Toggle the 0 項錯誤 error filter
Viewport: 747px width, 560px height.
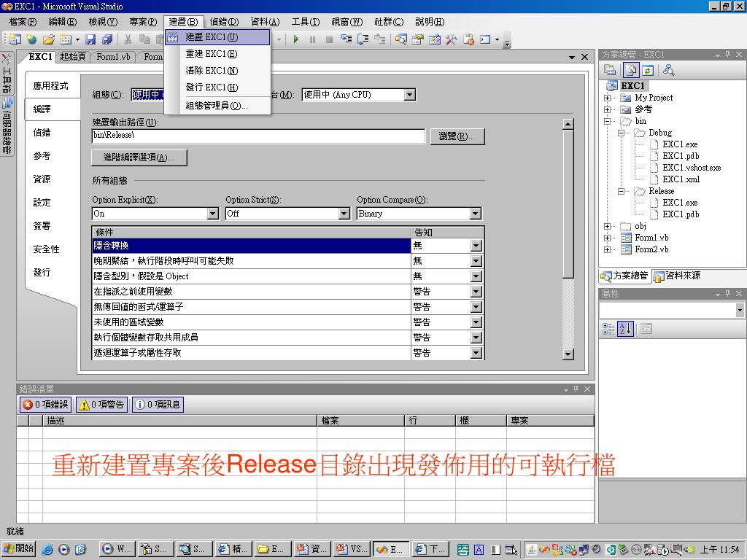[x=46, y=404]
